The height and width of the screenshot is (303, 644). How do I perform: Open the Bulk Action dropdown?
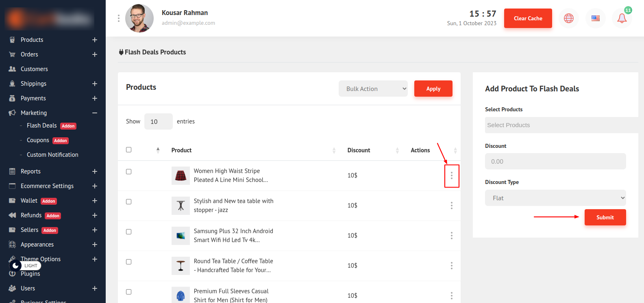[373, 89]
